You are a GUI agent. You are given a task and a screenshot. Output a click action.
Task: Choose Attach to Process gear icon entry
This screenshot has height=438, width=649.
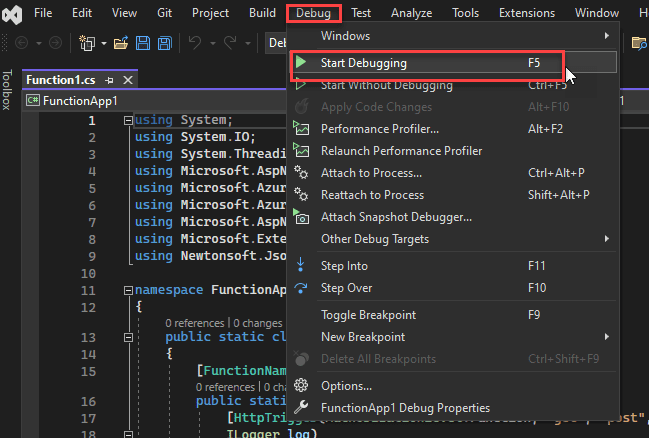[371, 173]
